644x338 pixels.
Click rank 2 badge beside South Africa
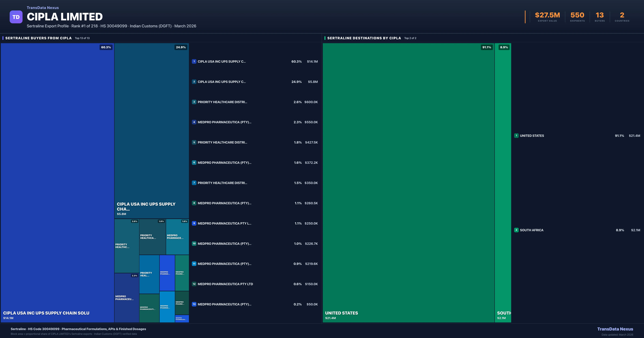tap(516, 230)
